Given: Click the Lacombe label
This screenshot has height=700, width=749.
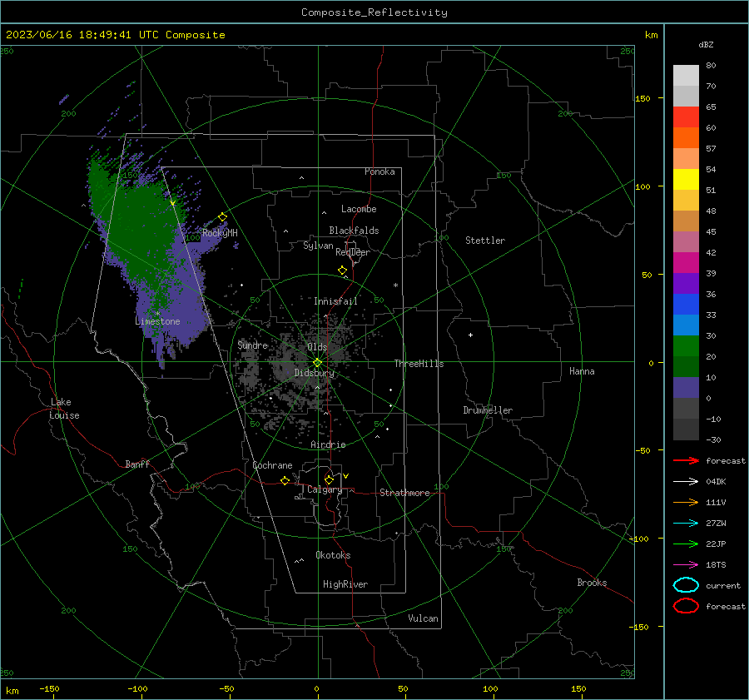Looking at the screenshot, I should [359, 209].
